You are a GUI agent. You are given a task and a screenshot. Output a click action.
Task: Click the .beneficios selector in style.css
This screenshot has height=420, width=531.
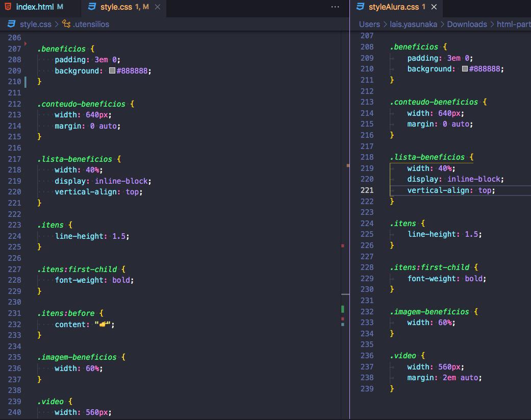pos(62,49)
